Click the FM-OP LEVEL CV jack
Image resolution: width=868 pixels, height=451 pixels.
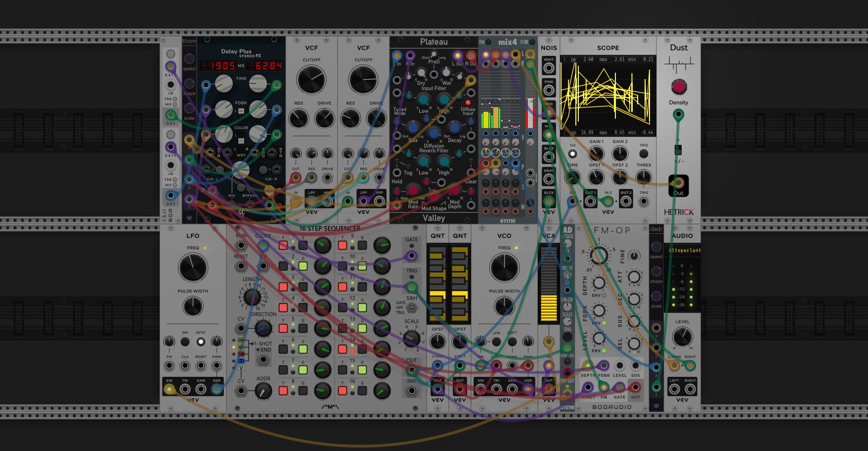619,366
